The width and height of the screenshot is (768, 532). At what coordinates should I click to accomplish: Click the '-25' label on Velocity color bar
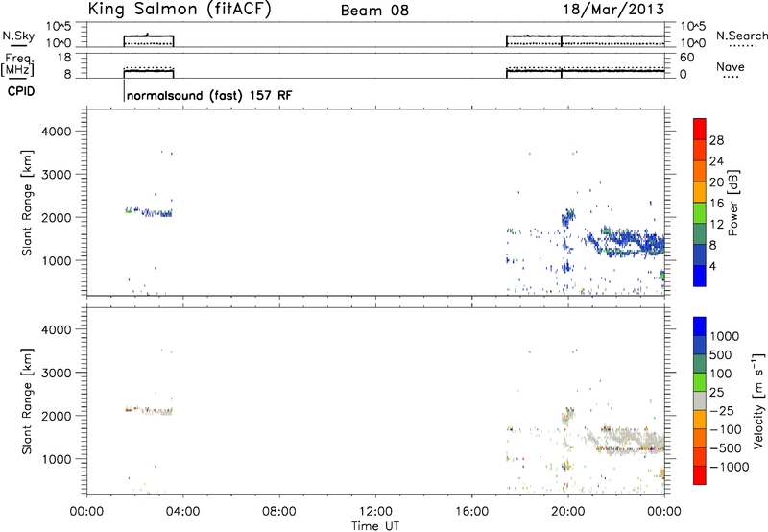pos(722,410)
